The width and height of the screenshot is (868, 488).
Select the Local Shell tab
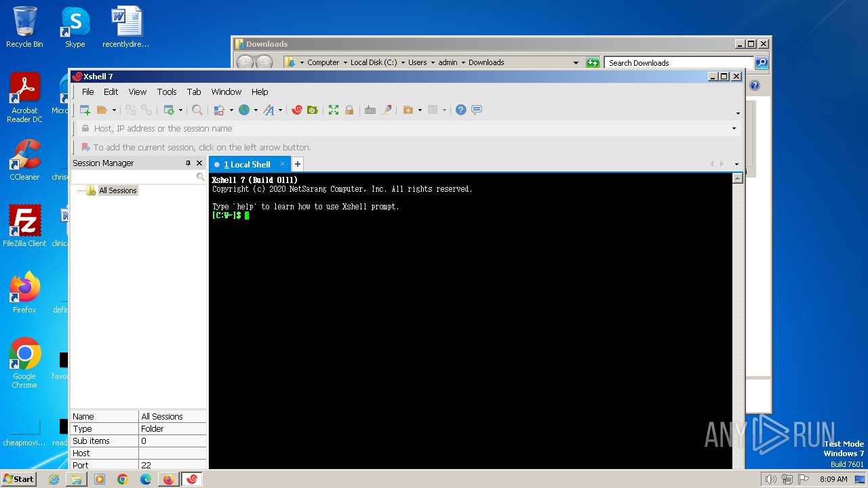247,164
